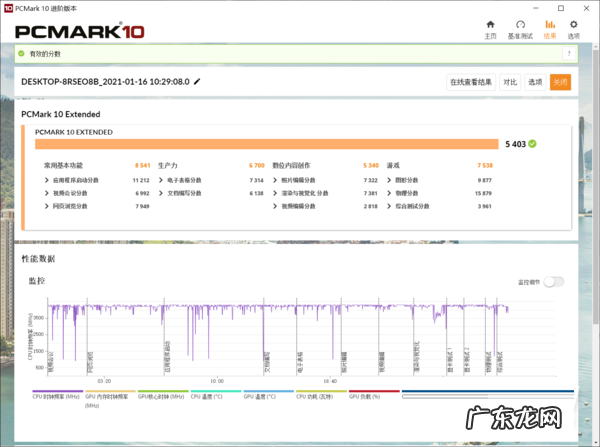
Task: Open the 主页 home icon
Action: [490, 28]
